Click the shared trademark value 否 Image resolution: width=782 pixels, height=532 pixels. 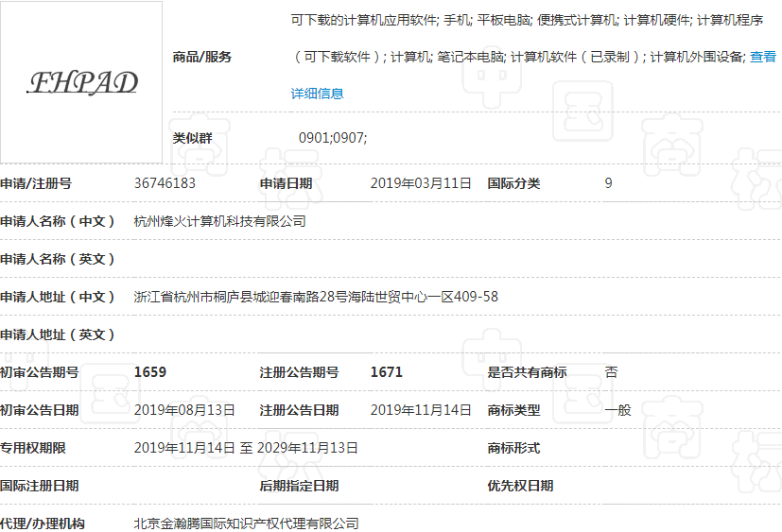coord(611,372)
